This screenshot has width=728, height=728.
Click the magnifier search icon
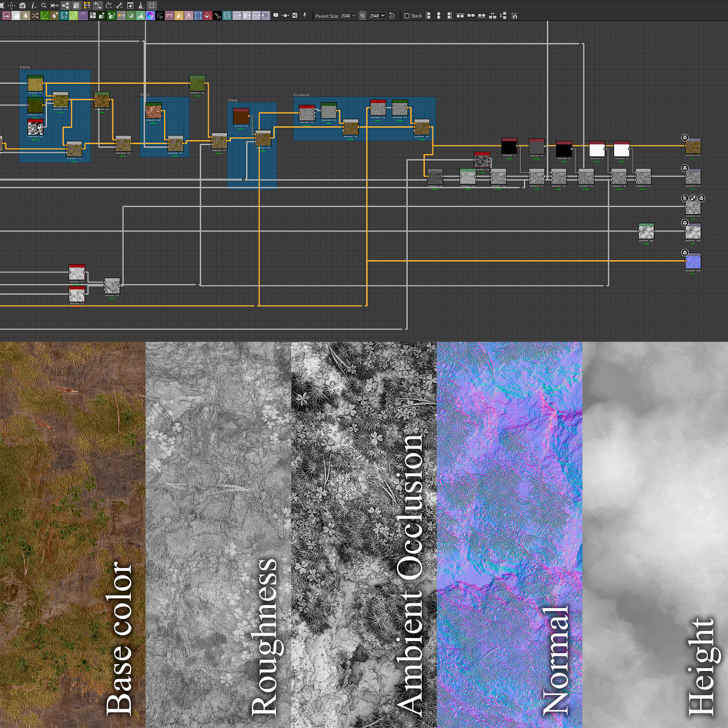pyautogui.click(x=44, y=5)
